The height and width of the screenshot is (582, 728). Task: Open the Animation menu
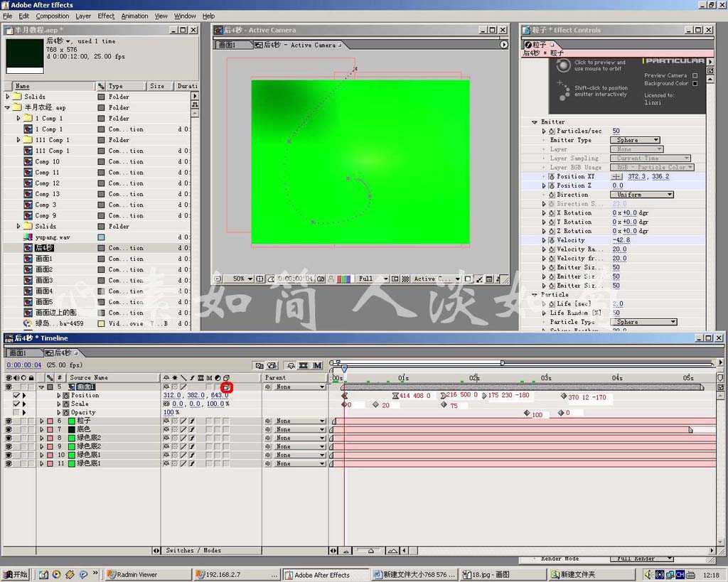pos(134,16)
